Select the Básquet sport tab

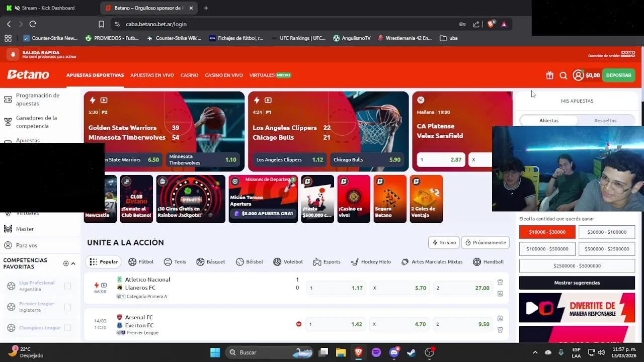pyautogui.click(x=211, y=262)
